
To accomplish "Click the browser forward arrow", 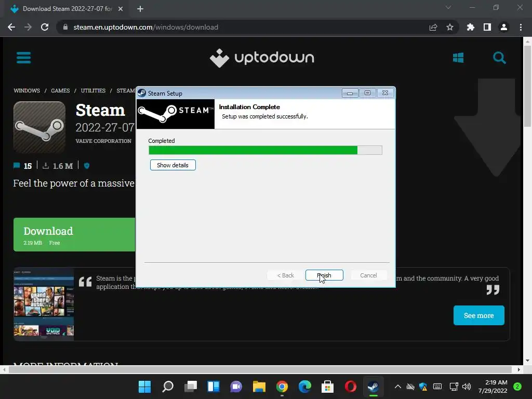I will 28,27.
